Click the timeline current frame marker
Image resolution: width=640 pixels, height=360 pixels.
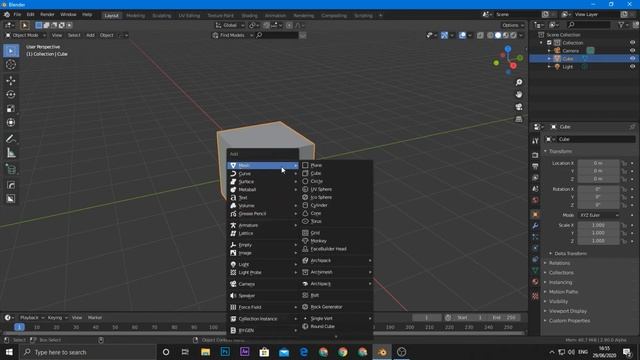pyautogui.click(x=19, y=327)
